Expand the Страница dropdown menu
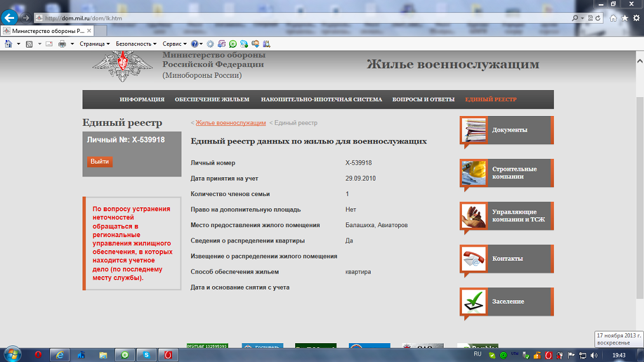 [x=94, y=44]
